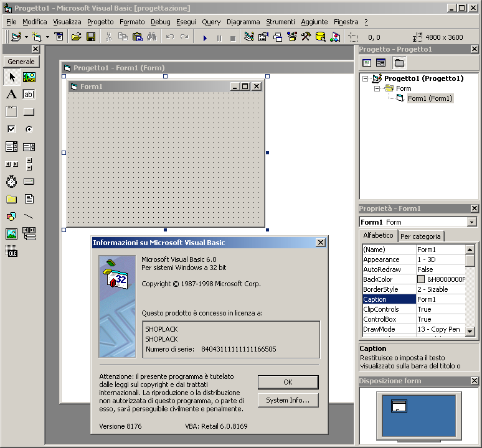The image size is (482, 448).
Task: Open the Form Layout Window toolbar icon
Action: click(x=278, y=37)
